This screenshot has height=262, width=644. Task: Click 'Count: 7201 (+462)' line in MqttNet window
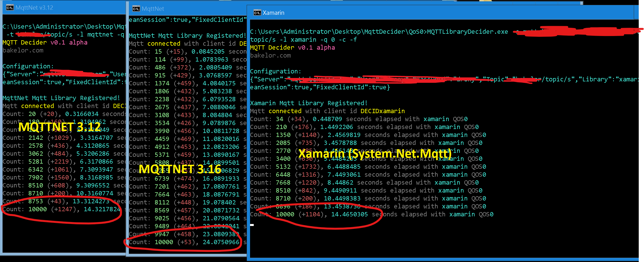coord(188,187)
